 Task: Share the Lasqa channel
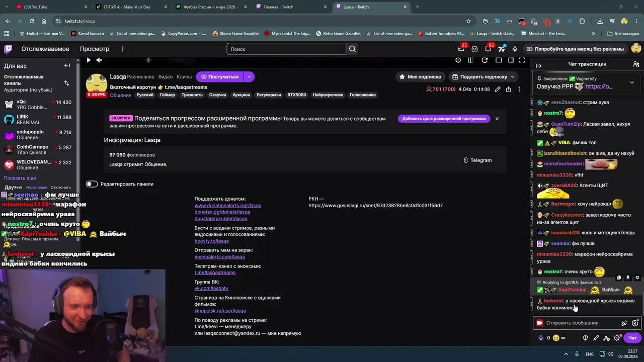coord(508,89)
